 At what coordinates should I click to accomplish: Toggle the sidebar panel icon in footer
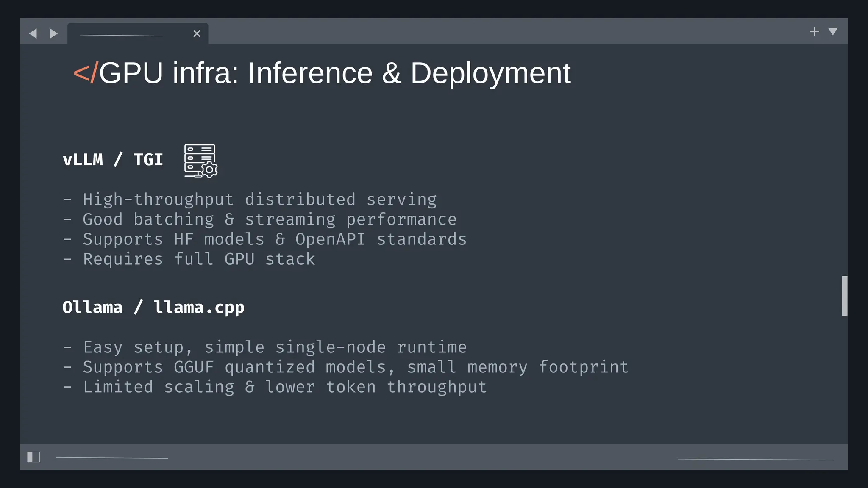coord(33,457)
